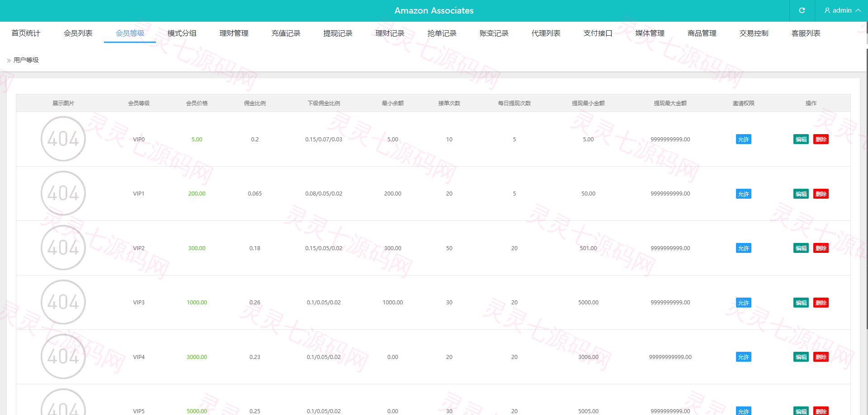Screen dimensions: 868x415
Task: Click the 用户等级 breadcrumb
Action: 26,60
